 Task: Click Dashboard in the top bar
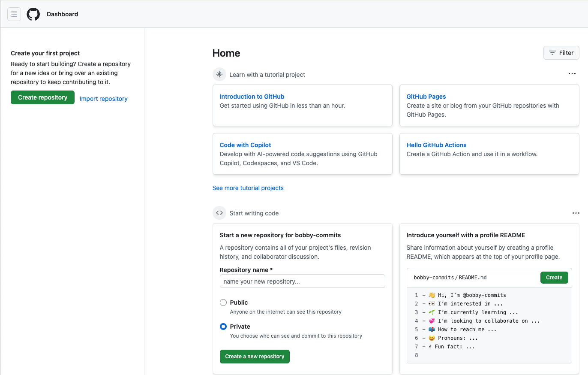[x=63, y=14]
